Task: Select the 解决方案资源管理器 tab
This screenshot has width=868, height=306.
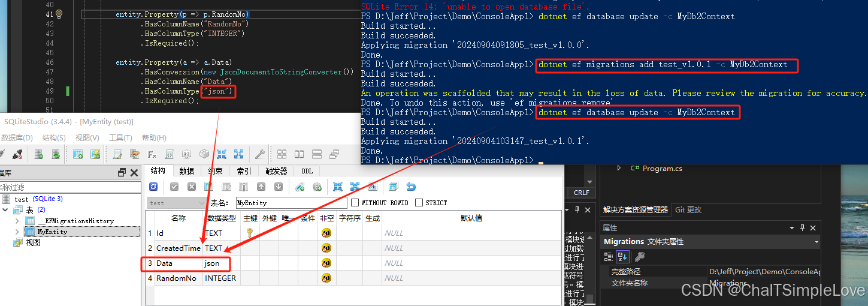Action: (x=636, y=209)
